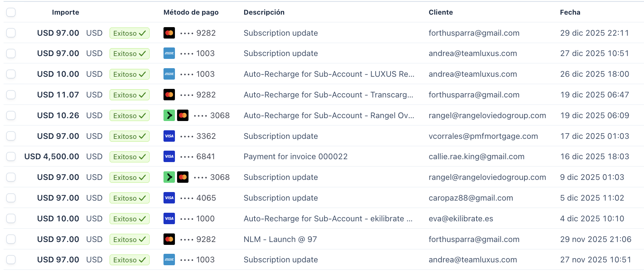Click 'Subscription update' in vcorrales@pmfmortgage.com row
This screenshot has height=272, width=644.
coord(281,136)
